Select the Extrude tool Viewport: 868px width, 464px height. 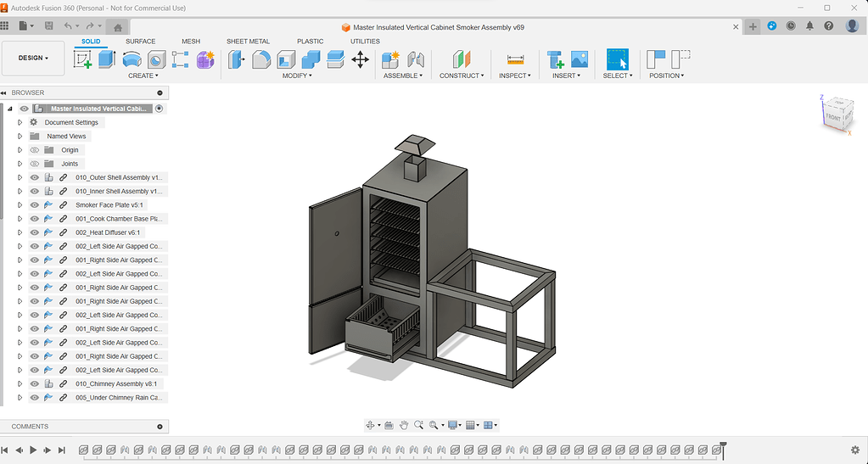pyautogui.click(x=107, y=59)
